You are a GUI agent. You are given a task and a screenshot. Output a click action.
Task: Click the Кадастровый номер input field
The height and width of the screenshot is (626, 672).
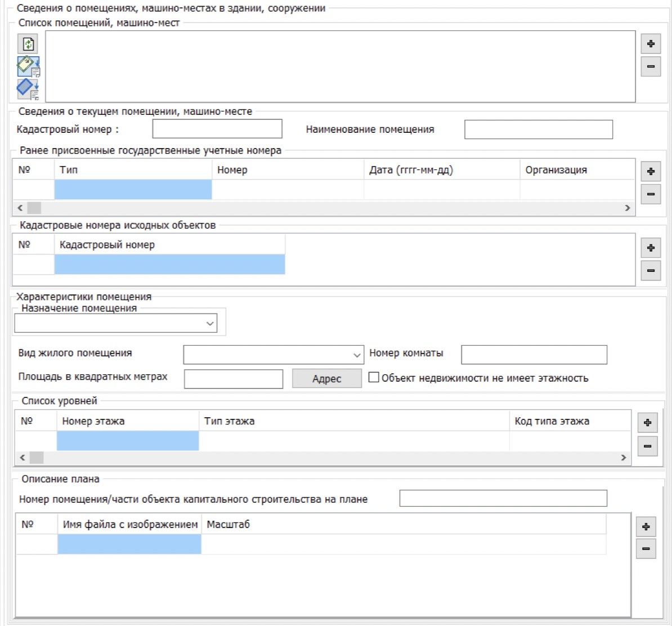tap(217, 129)
